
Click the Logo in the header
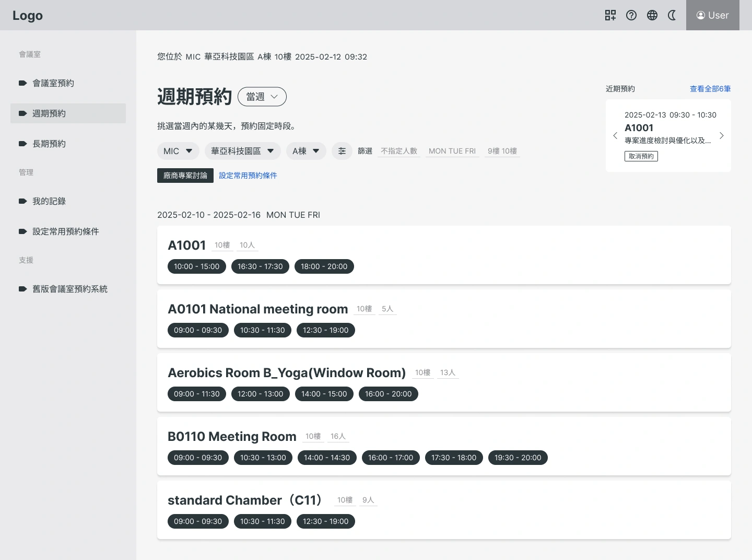[28, 16]
